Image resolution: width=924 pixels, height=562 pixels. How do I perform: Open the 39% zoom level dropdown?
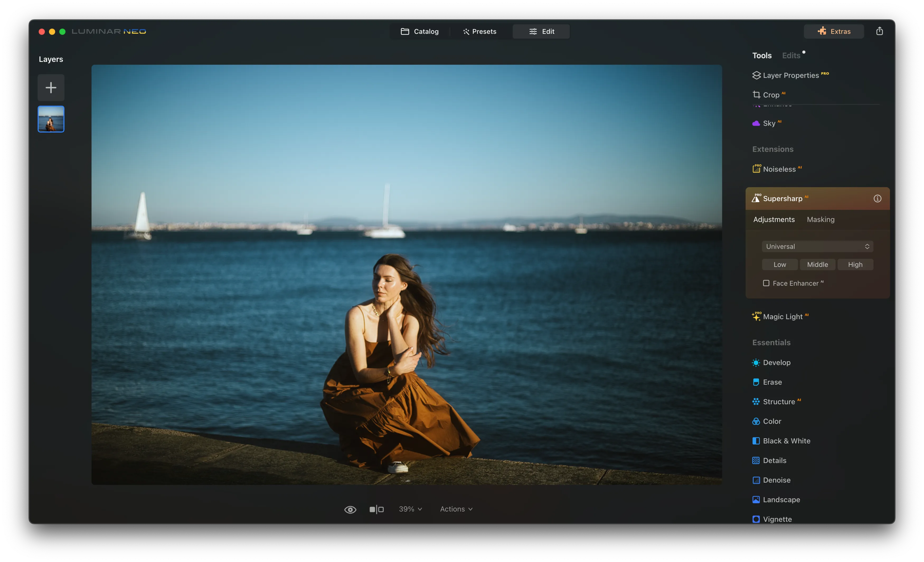click(410, 509)
